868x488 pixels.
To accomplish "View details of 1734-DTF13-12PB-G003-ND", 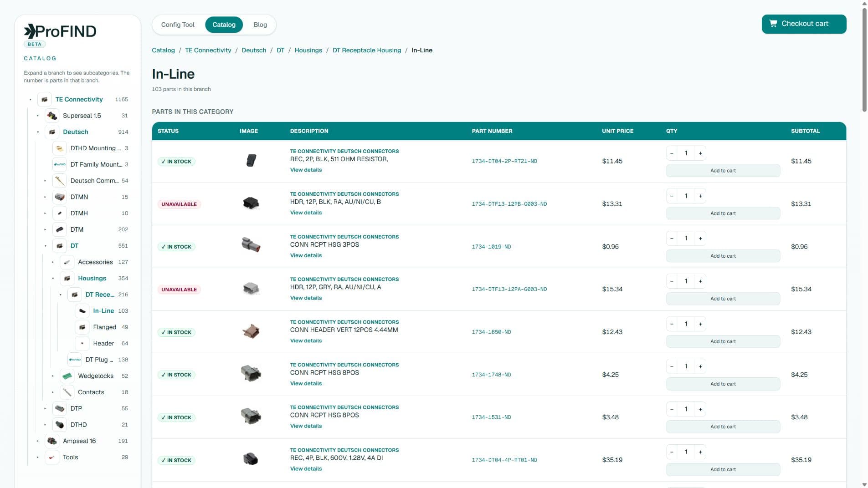I will [x=306, y=213].
